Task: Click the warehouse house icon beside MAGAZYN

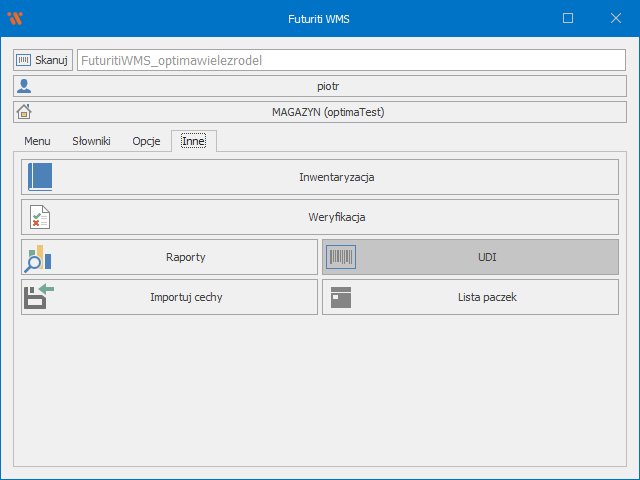Action: tap(25, 112)
